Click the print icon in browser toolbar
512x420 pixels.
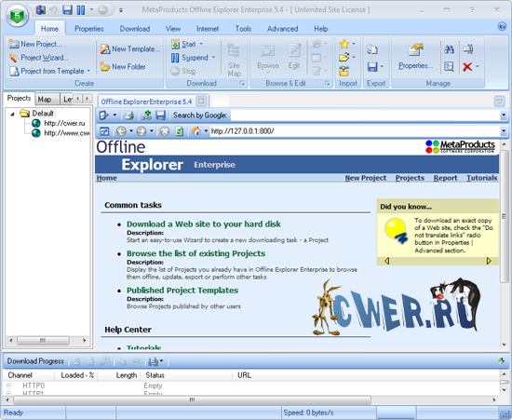pos(129,115)
